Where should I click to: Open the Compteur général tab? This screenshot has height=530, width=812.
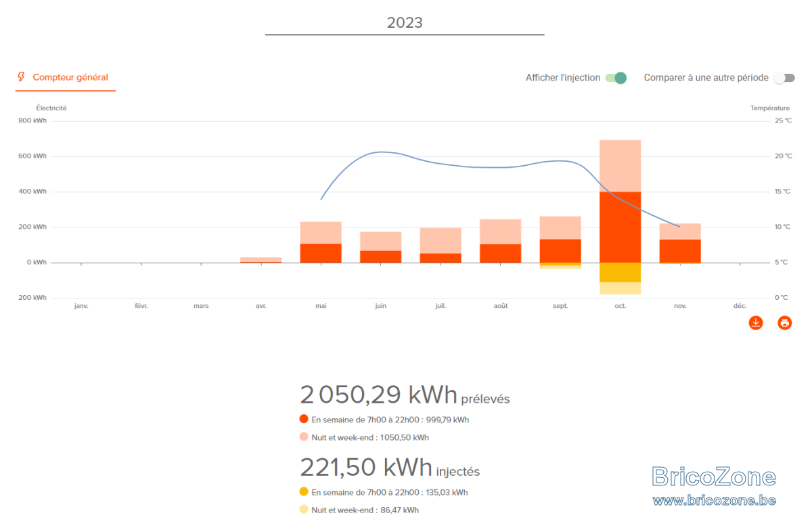[x=65, y=77]
